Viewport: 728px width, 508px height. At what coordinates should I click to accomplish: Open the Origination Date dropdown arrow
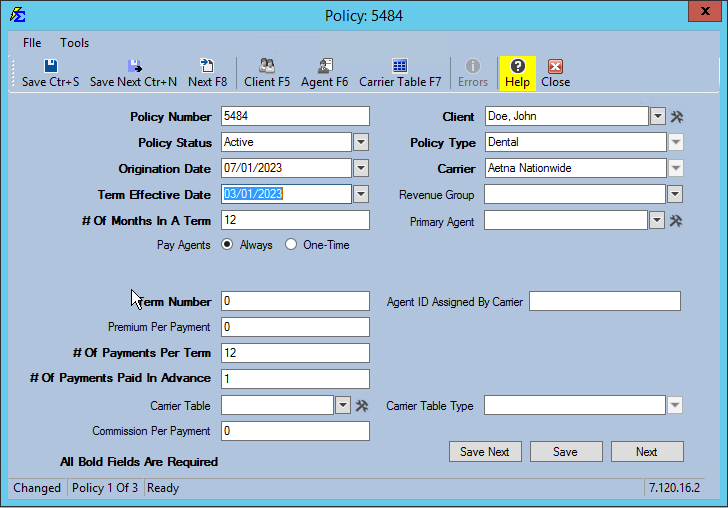(x=361, y=168)
